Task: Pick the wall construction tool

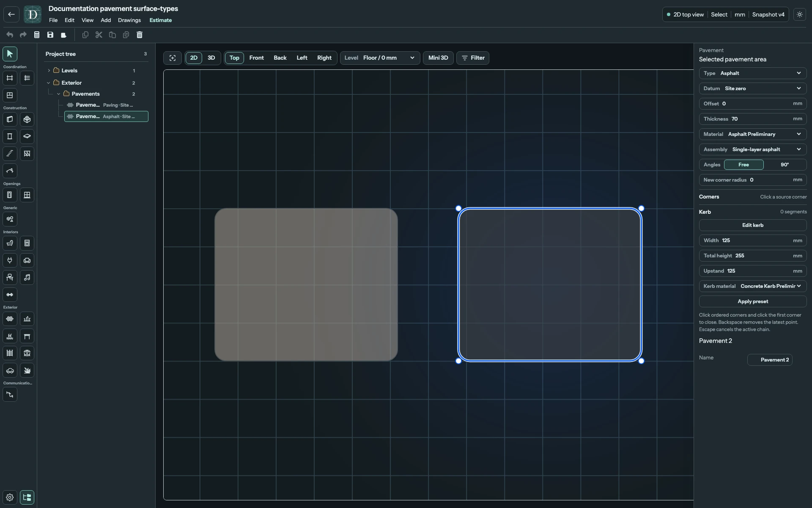Action: coord(10,119)
